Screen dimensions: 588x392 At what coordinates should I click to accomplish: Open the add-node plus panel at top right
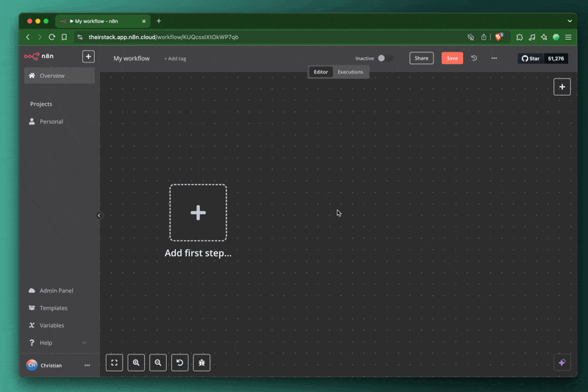pos(562,87)
